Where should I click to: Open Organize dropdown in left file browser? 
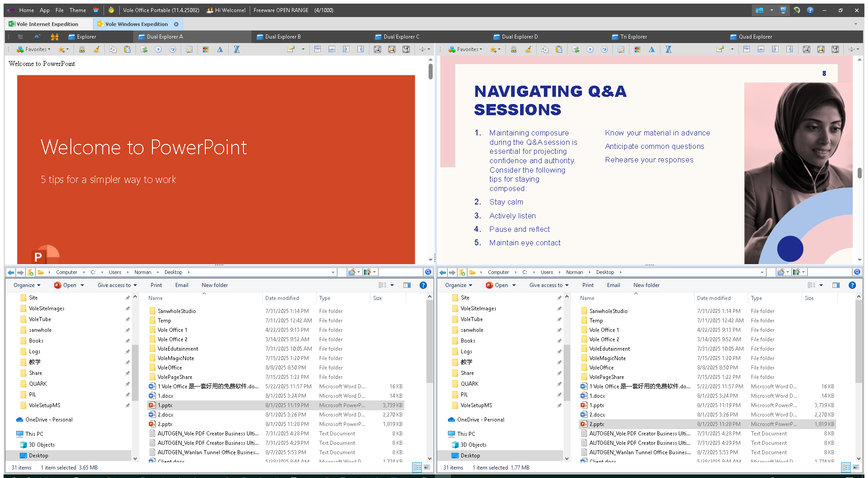tap(26, 285)
